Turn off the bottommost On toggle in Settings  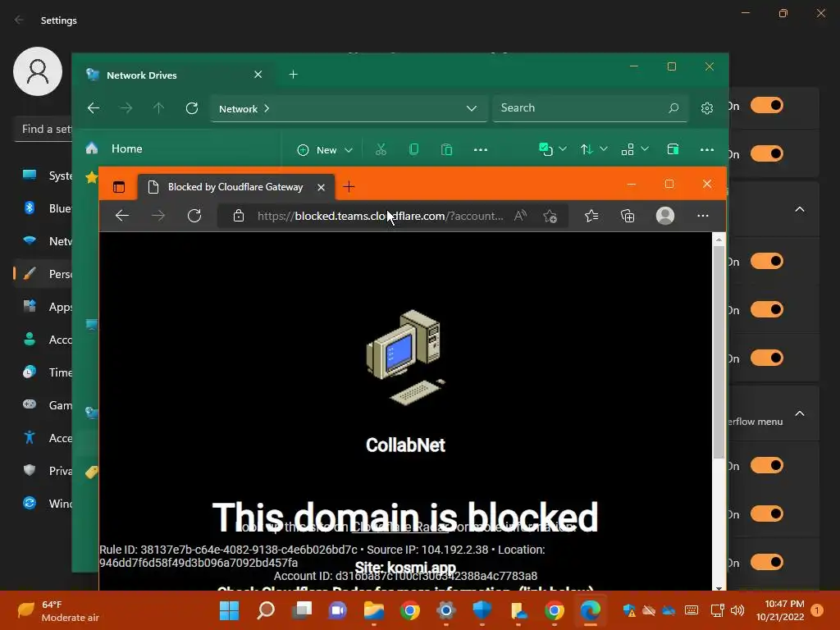coord(767,562)
